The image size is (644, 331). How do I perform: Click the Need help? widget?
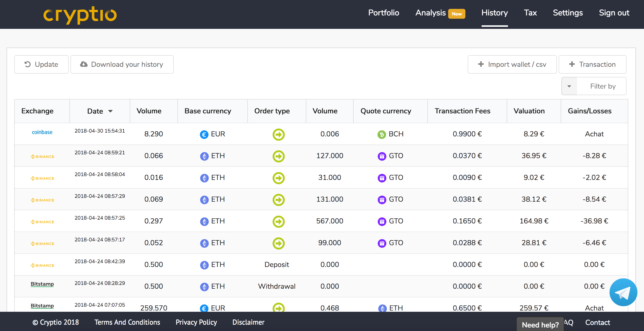tap(540, 325)
